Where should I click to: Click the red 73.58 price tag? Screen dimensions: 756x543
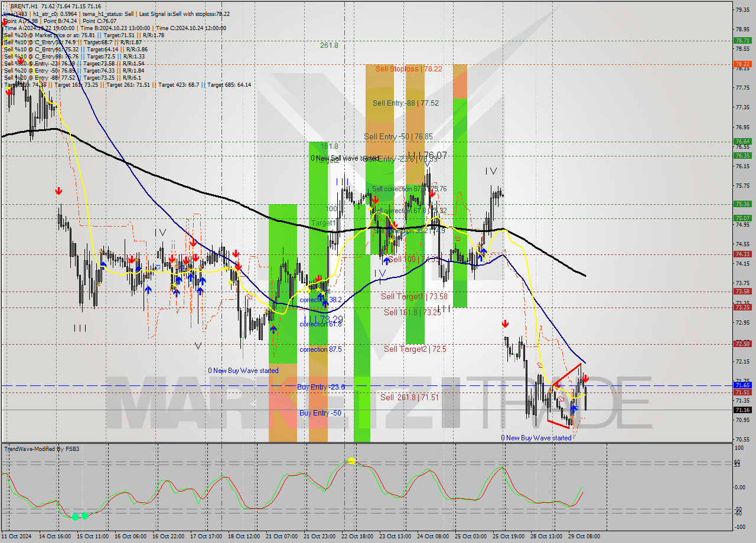point(742,291)
